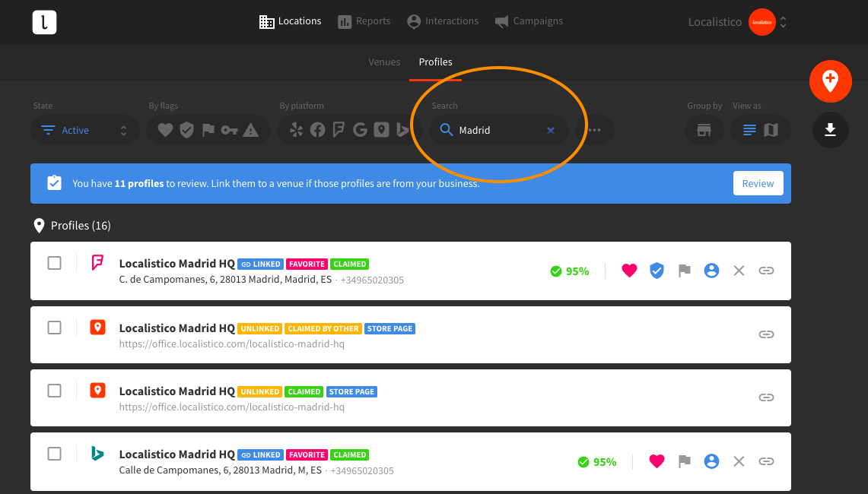This screenshot has height=494, width=868.
Task: Click the 95% score on Foursquare row
Action: tap(570, 271)
